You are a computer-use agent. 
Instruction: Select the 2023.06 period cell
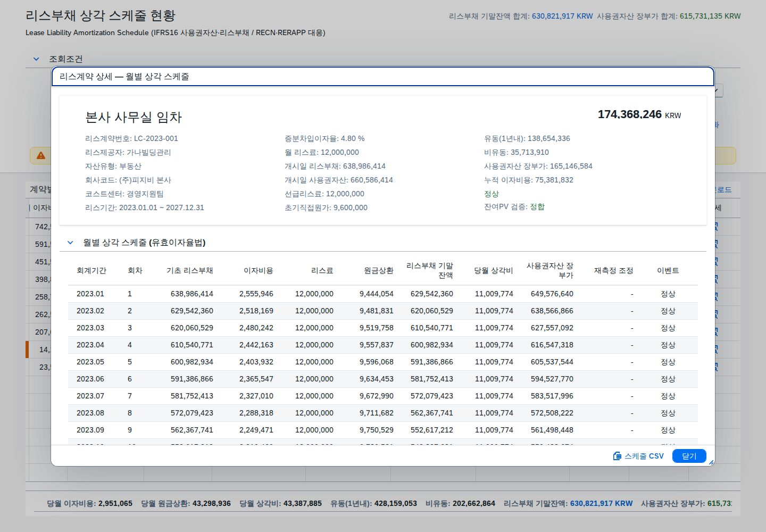[x=90, y=379]
